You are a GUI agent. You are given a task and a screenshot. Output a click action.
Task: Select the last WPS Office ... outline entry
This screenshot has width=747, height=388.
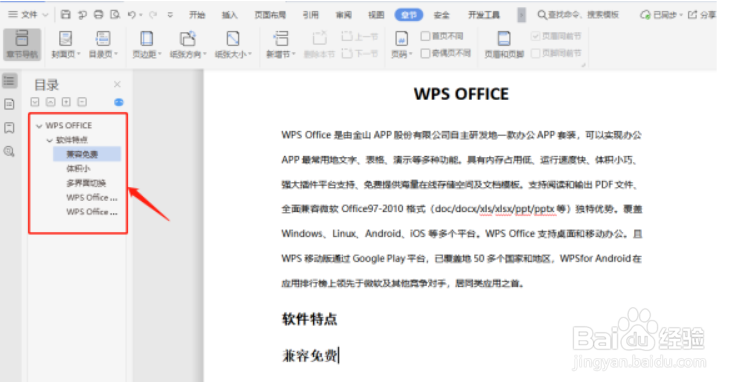91,212
